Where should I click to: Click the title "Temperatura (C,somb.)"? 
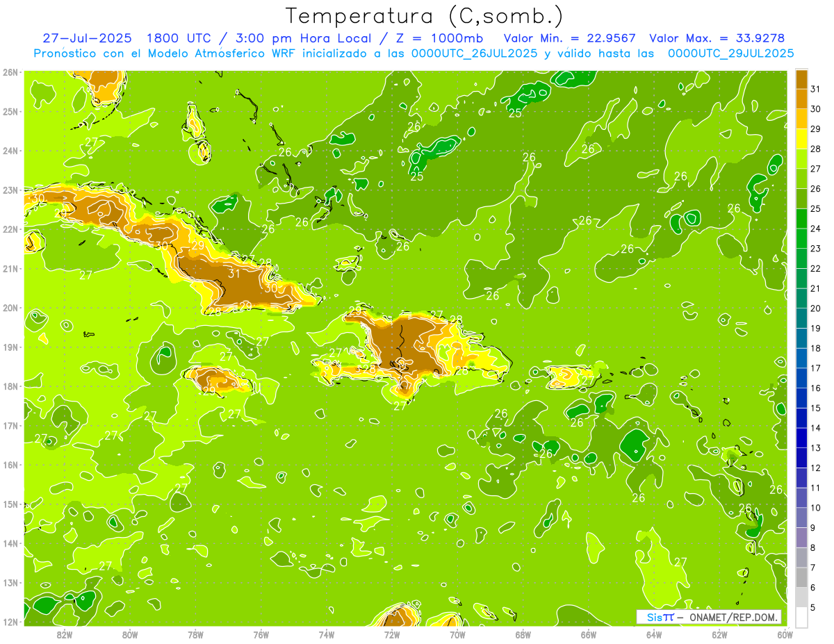pos(425,16)
